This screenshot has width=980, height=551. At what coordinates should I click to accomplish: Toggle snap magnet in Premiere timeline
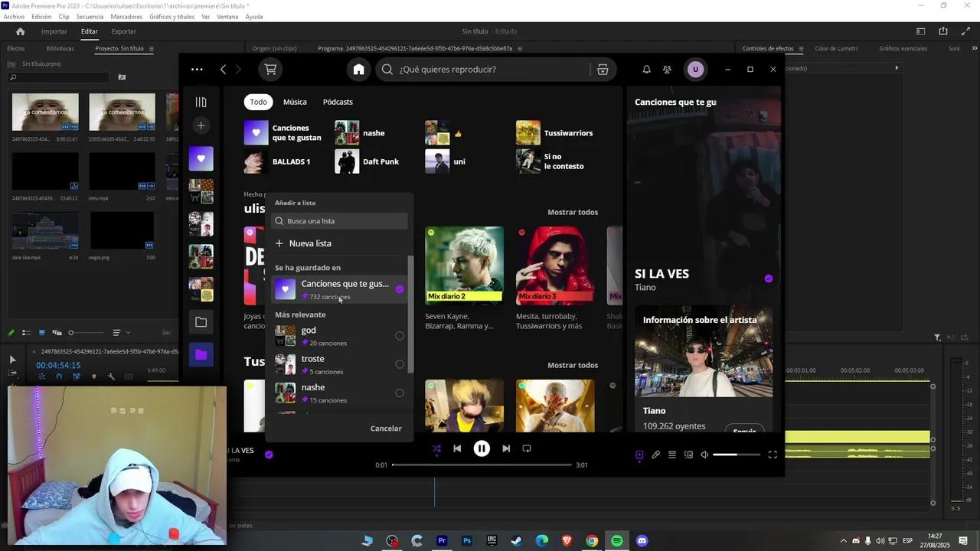59,377
